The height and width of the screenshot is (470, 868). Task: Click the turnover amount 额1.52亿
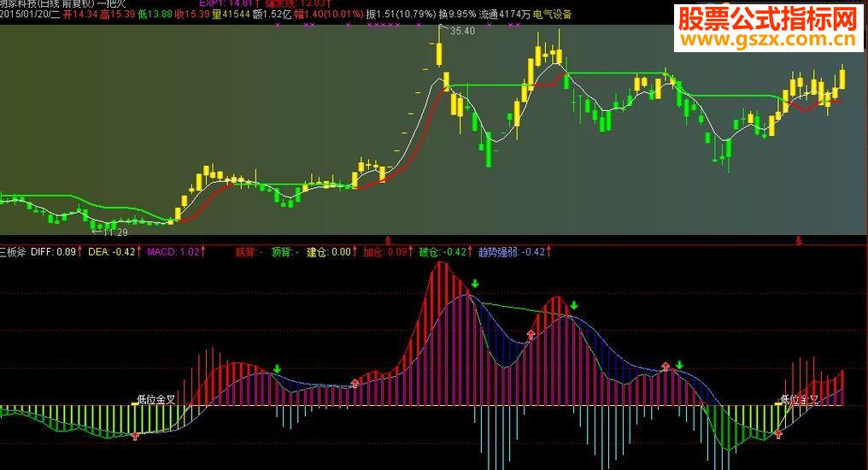pyautogui.click(x=272, y=15)
